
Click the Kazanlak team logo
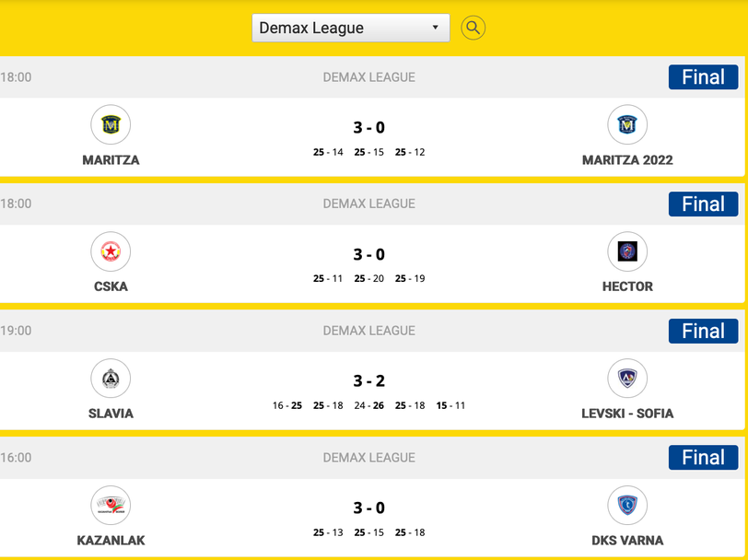[111, 506]
